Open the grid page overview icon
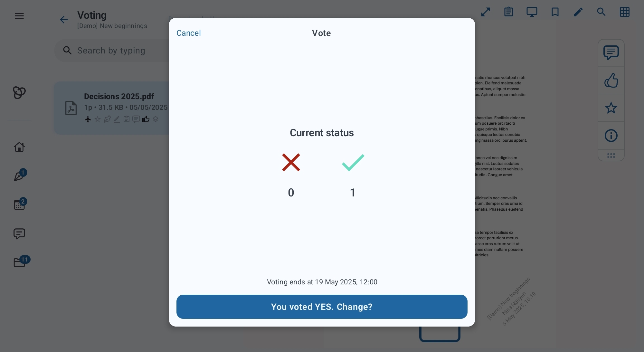Screen dimensions: 644x352 pyautogui.click(x=624, y=12)
